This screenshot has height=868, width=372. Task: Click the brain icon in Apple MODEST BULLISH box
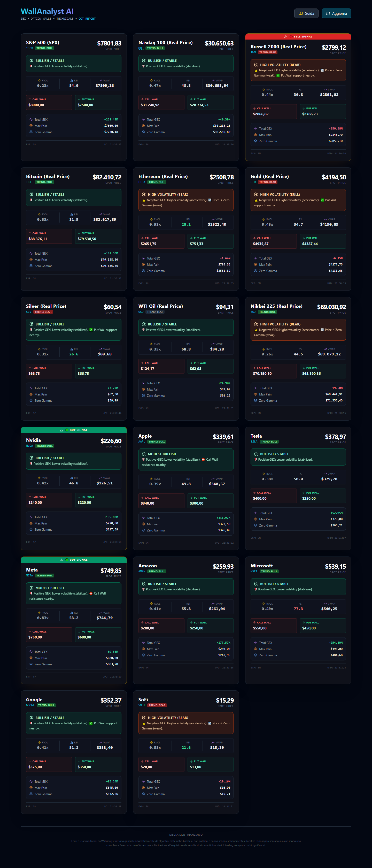[144, 454]
